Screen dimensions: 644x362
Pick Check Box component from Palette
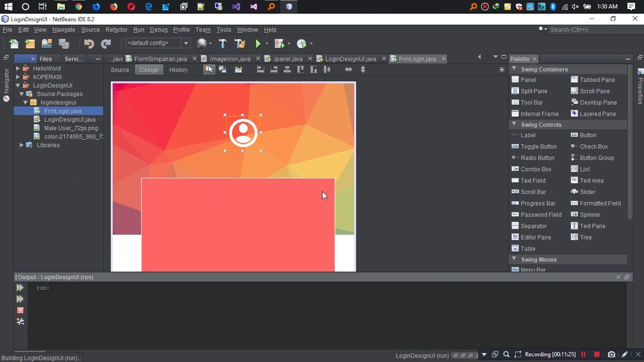[590, 147]
